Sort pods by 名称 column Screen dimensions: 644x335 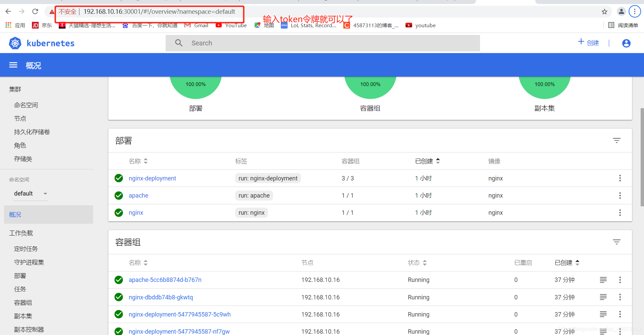(138, 263)
